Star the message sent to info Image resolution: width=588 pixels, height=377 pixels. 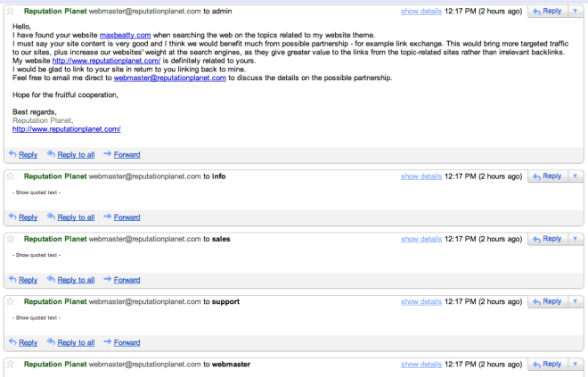point(12,176)
